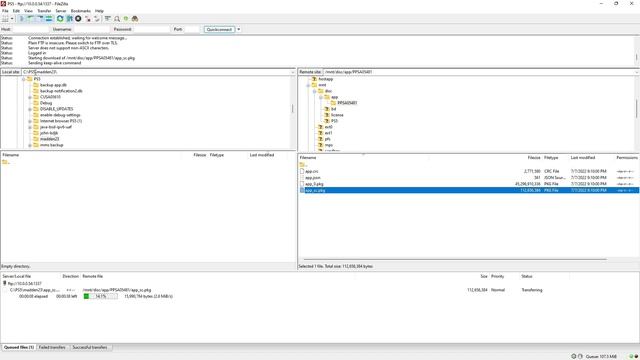
Task: Switch to the Queued files tab
Action: (x=19, y=347)
